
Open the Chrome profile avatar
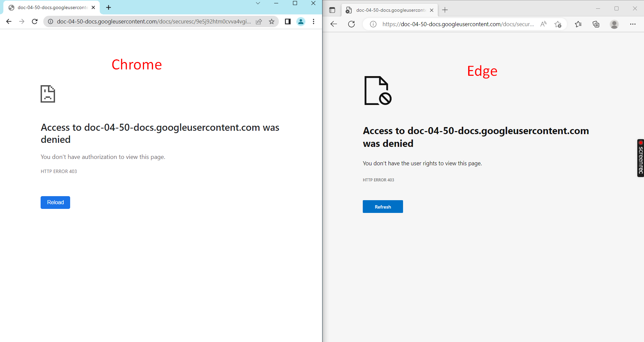tap(300, 21)
